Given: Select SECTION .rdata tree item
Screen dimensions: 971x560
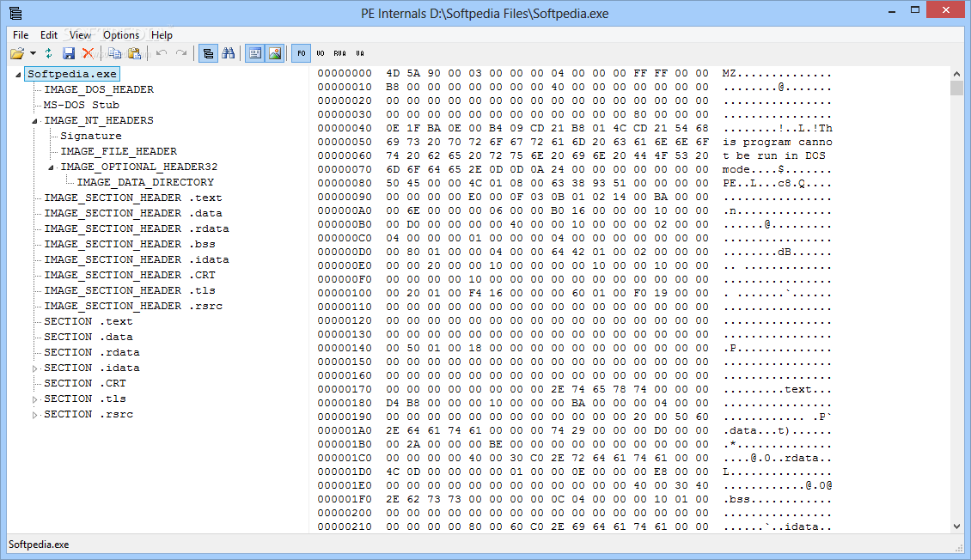Looking at the screenshot, I should tap(92, 353).
